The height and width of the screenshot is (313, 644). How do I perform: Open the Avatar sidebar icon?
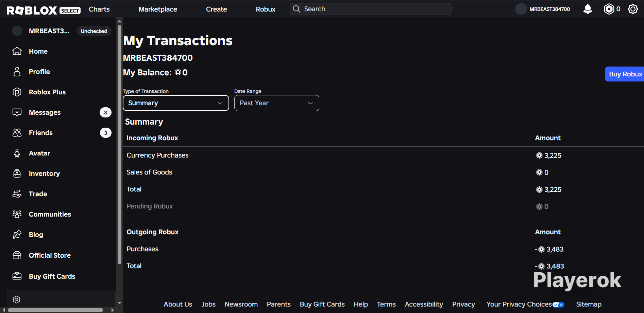click(x=17, y=153)
